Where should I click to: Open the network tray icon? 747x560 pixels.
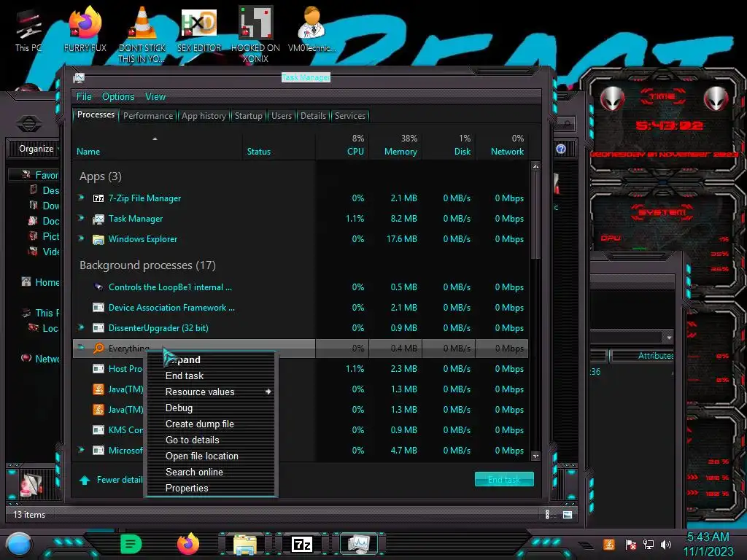coord(648,544)
